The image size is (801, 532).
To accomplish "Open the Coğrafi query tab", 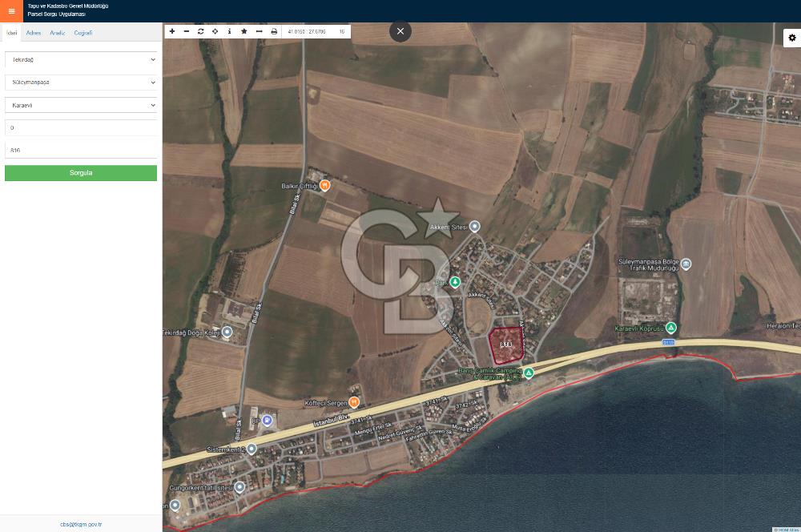I will pyautogui.click(x=83, y=33).
